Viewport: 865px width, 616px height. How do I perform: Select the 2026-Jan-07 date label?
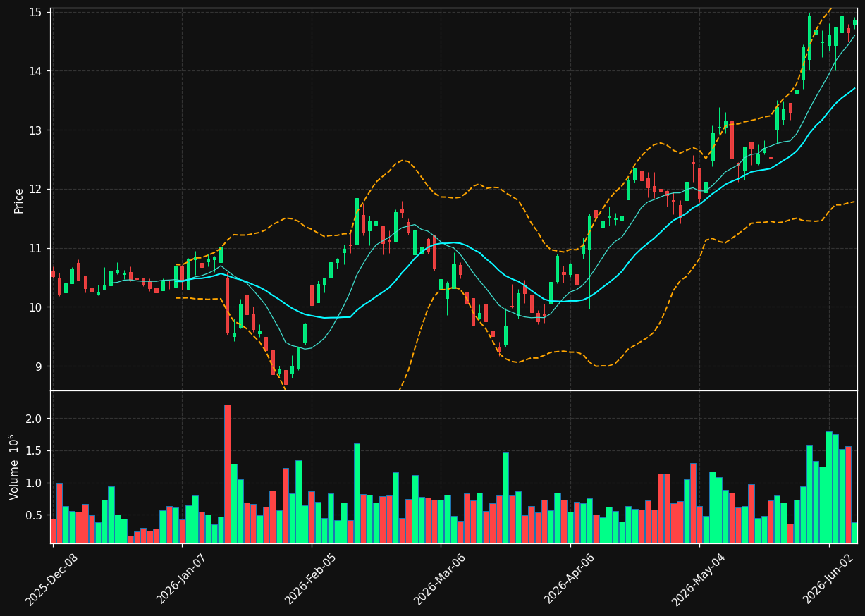pyautogui.click(x=181, y=579)
